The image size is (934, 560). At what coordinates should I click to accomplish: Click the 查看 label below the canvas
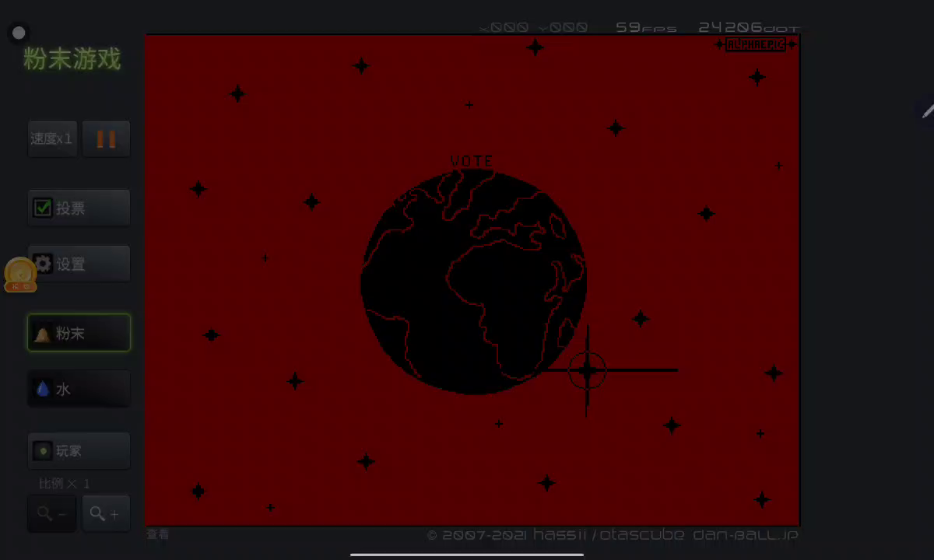point(158,534)
